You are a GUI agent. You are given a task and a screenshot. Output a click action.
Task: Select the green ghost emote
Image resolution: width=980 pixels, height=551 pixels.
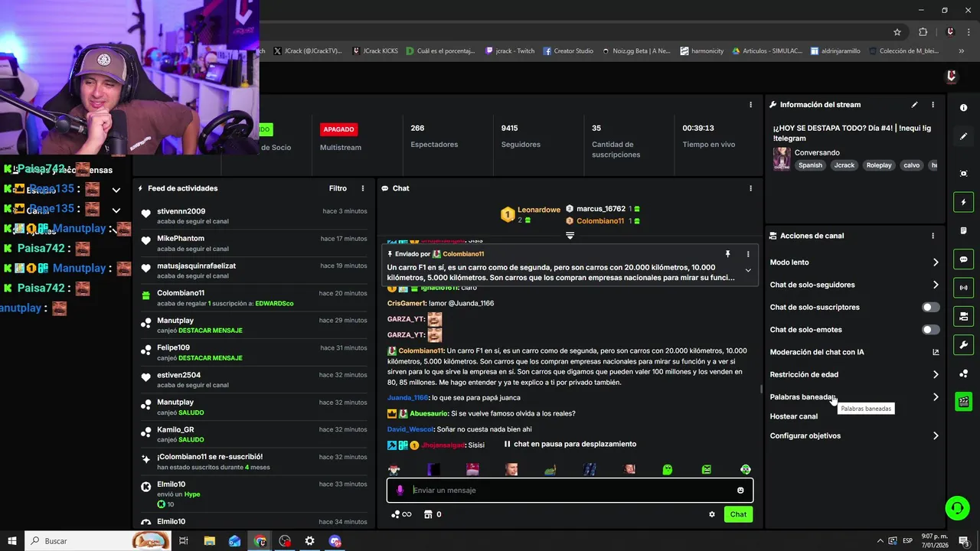[668, 469]
